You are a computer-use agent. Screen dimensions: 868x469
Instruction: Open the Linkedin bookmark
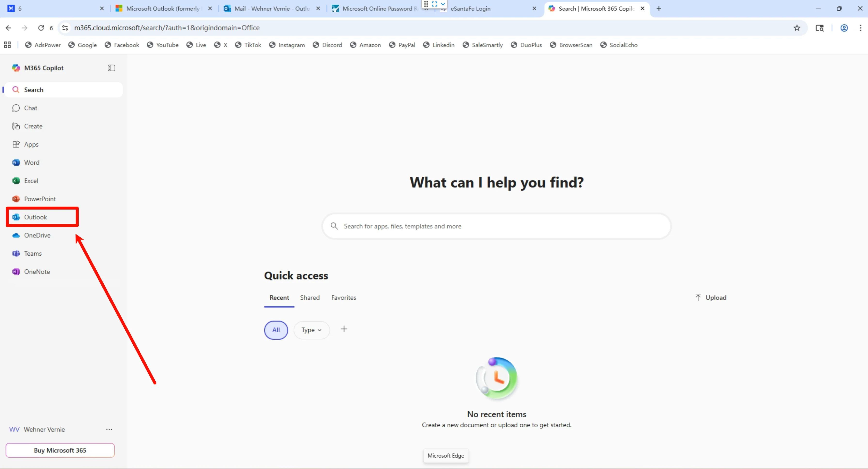(x=439, y=45)
